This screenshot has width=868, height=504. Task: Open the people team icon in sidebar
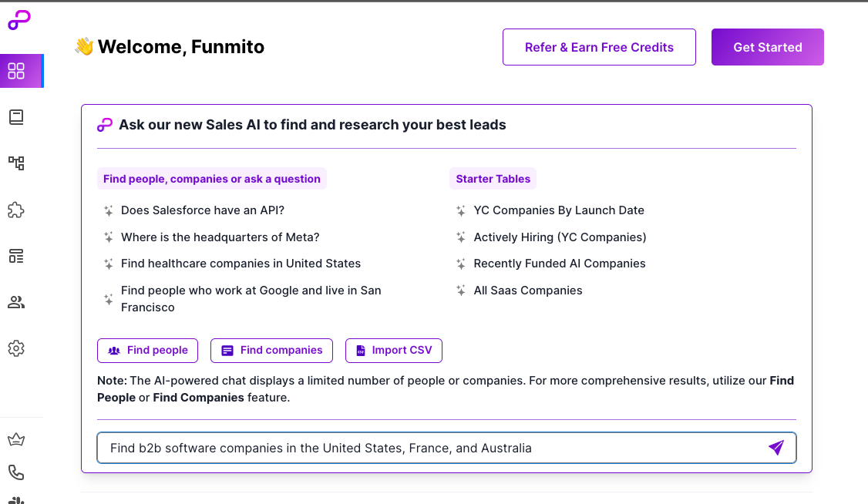pos(16,302)
